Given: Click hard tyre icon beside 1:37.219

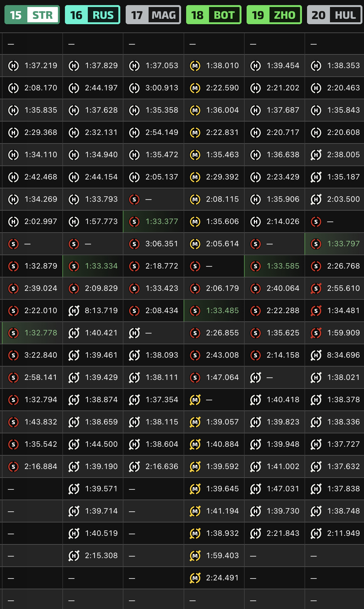Looking at the screenshot, I should [x=13, y=66].
